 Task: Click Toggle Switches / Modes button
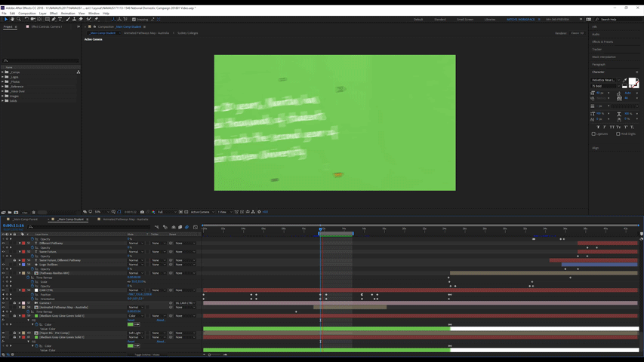[146, 354]
